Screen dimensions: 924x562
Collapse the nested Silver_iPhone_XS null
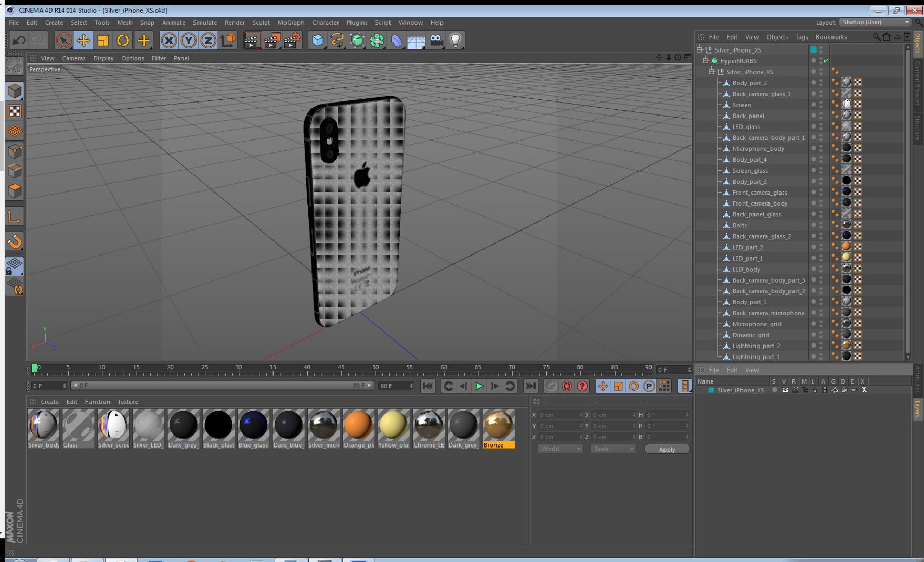pyautogui.click(x=711, y=72)
